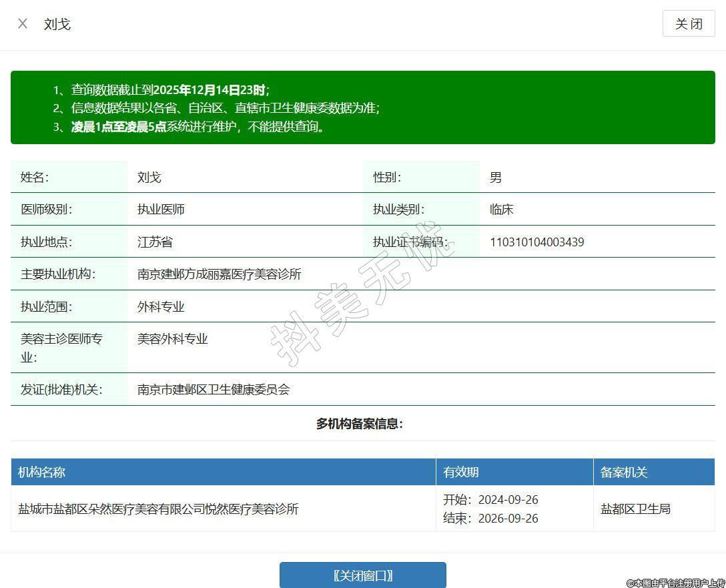The image size is (726, 588).
Task: Select the certificate number 110310104003439
Action: 536,242
